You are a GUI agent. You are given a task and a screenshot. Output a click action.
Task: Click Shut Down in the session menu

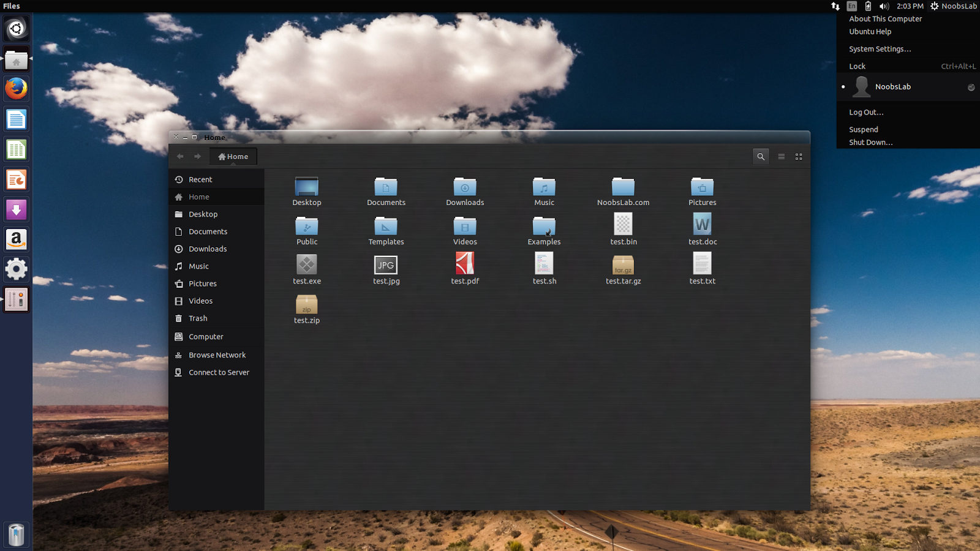(870, 142)
